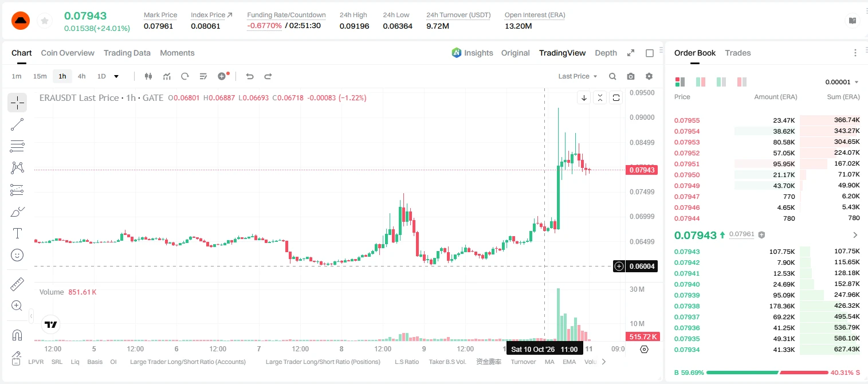Select the 4h timeframe
The height and width of the screenshot is (384, 868).
click(x=82, y=76)
